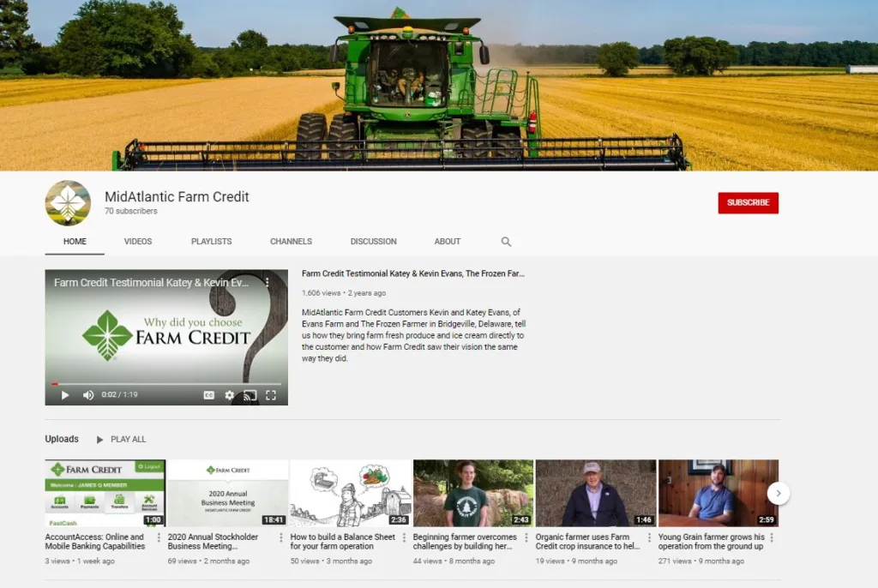The width and height of the screenshot is (878, 588).
Task: Open options for Balance Sheet video
Action: tap(404, 537)
